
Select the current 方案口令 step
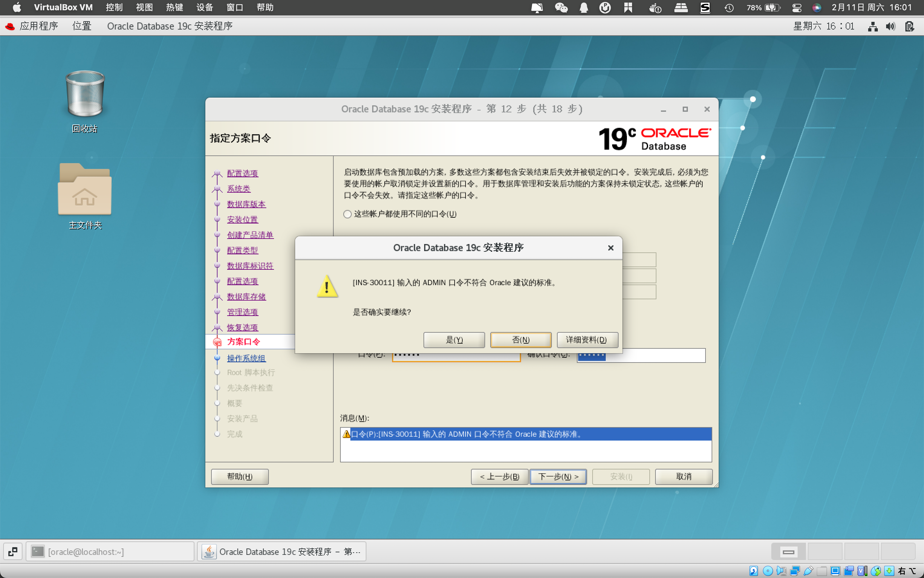pos(244,342)
